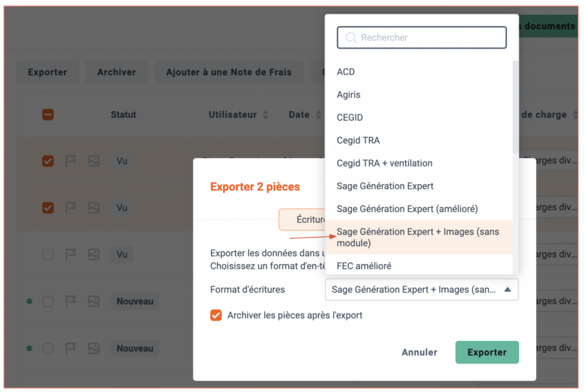Open the Écriture tab in export dialog
The height and width of the screenshot is (392, 584).
pos(302,219)
